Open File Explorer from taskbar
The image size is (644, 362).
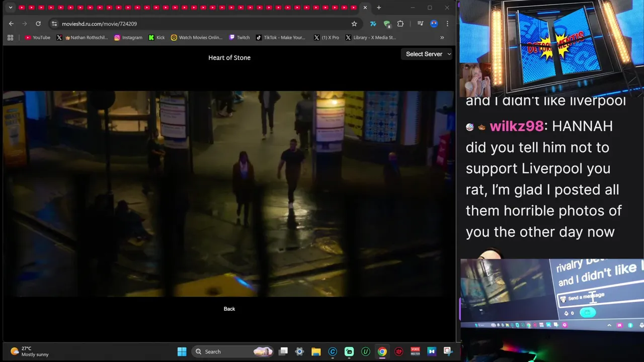click(x=316, y=351)
